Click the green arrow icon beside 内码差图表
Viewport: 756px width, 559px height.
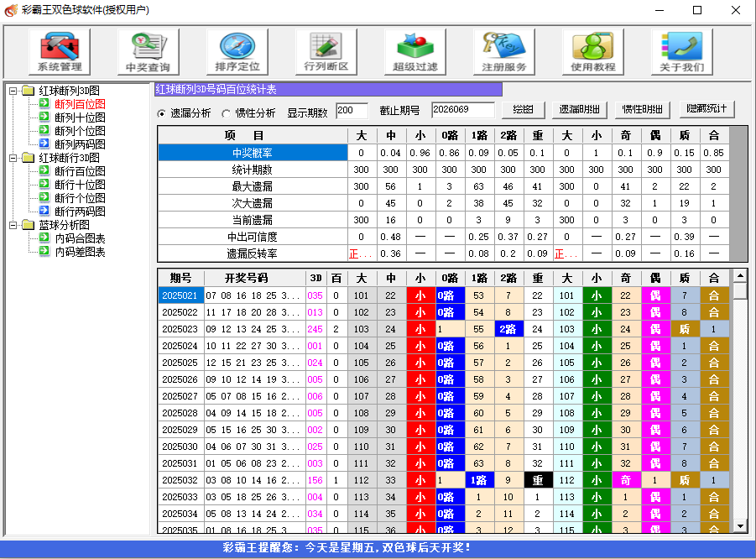(44, 251)
